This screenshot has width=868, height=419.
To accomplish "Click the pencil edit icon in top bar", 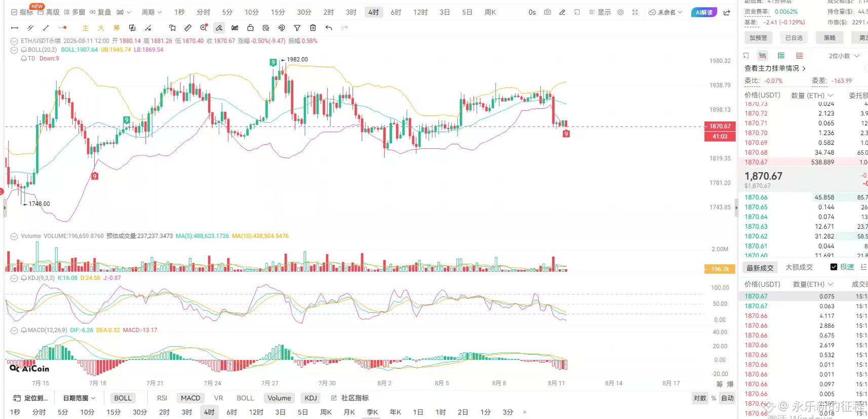I will 562,12.
